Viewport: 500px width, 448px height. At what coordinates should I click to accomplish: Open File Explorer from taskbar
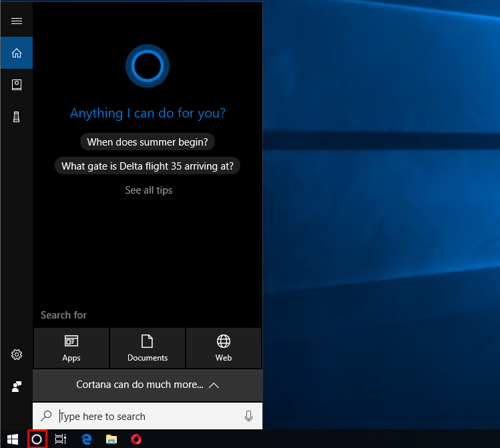(111, 439)
